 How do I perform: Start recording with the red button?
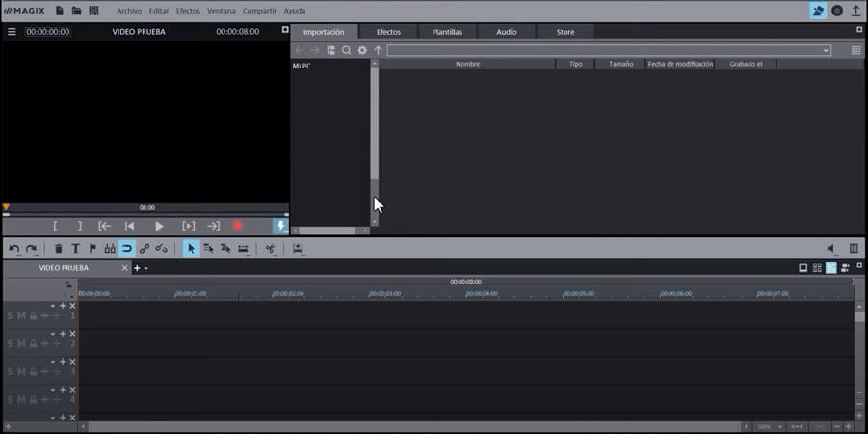[238, 226]
